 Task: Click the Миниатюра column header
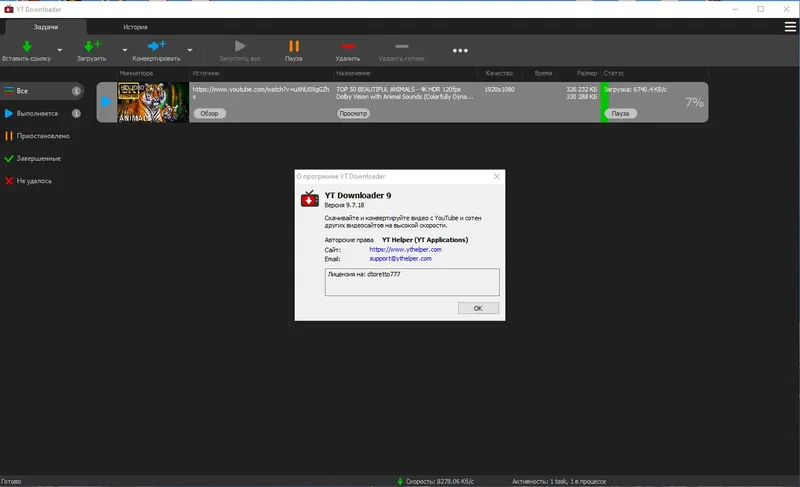tap(136, 73)
